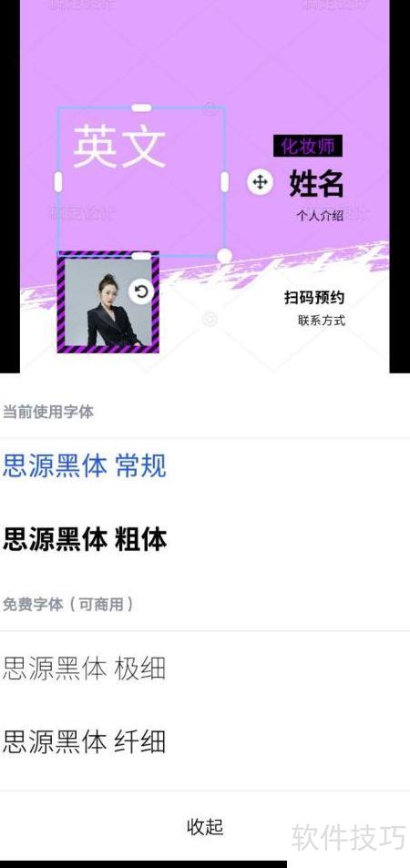Click the round corner handle of text box

coord(224,256)
